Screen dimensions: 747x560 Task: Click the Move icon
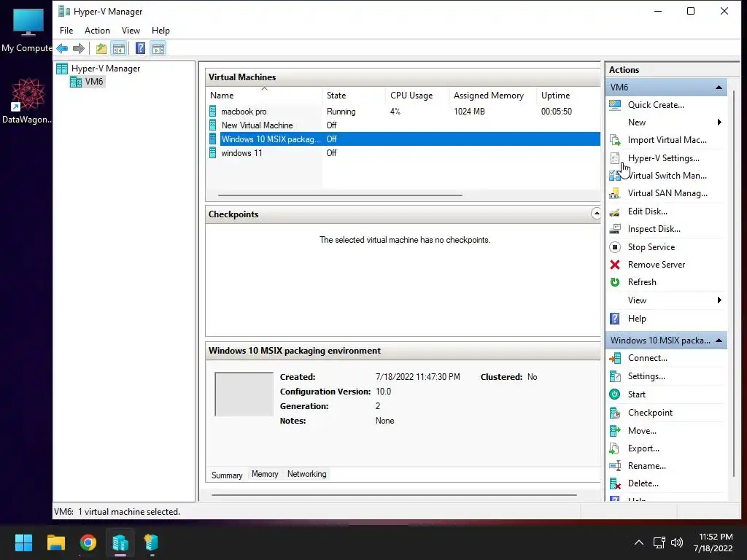(615, 431)
